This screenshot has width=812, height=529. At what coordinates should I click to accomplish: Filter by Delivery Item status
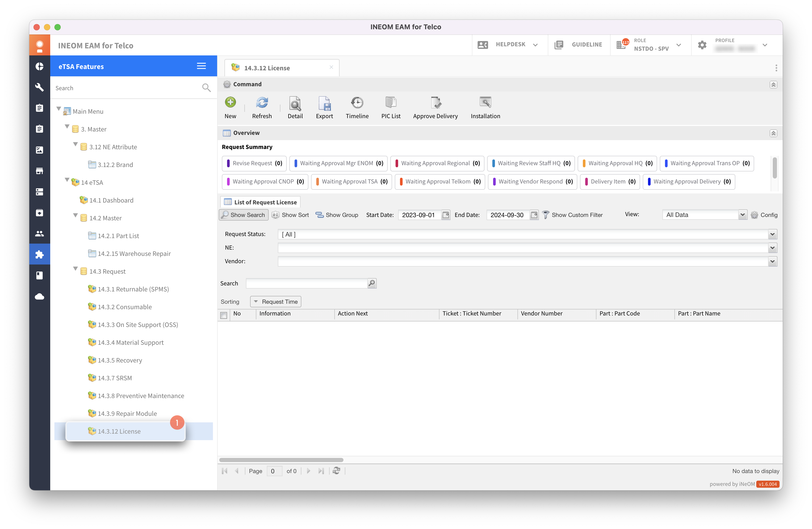(x=610, y=182)
